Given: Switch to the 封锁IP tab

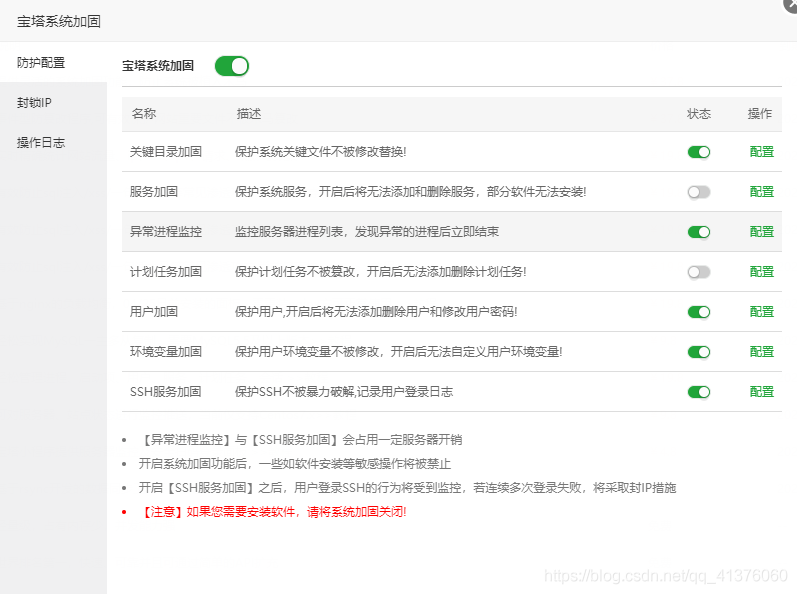Looking at the screenshot, I should click(53, 103).
